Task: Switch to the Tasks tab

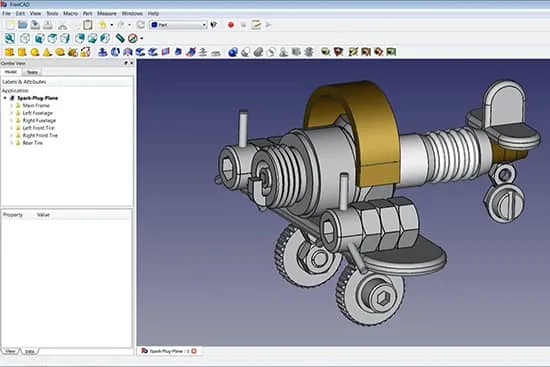Action: coord(32,72)
